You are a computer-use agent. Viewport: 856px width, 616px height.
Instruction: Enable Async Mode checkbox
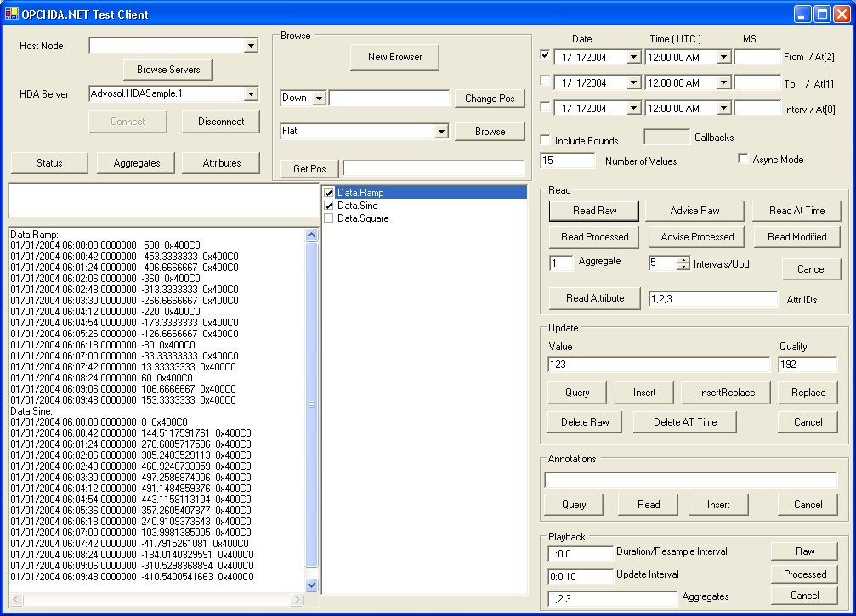743,159
